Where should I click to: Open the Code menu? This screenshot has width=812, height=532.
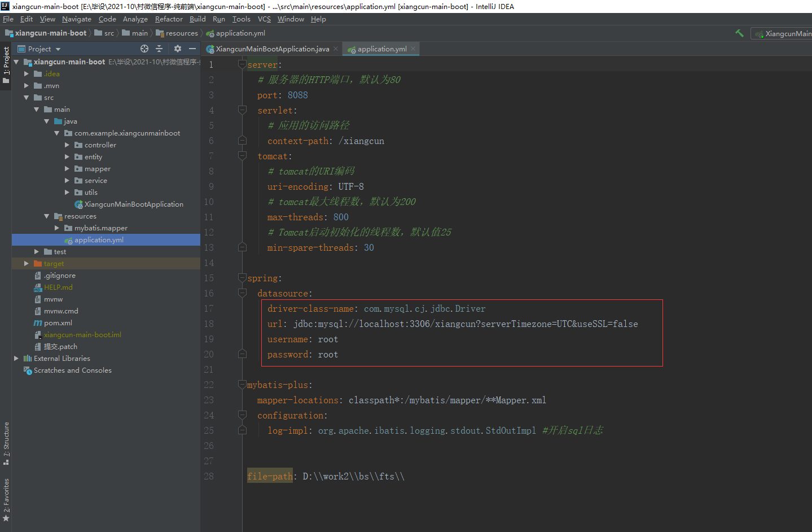[x=107, y=19]
